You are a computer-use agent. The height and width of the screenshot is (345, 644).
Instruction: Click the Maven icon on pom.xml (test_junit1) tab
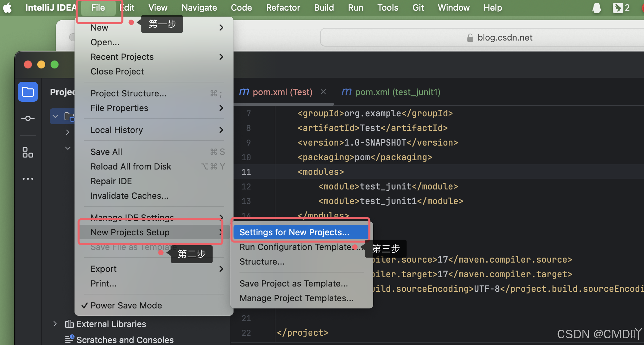pos(347,92)
